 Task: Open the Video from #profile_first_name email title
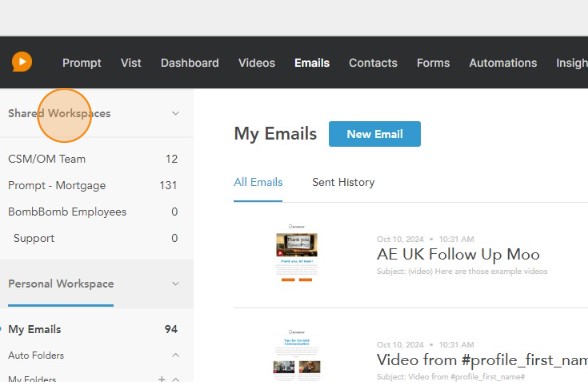point(482,360)
